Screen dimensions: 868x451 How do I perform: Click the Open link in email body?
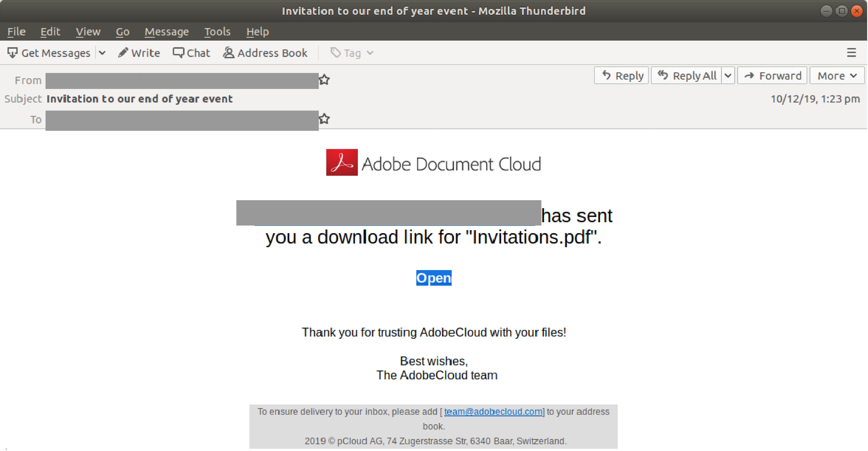[x=434, y=278]
